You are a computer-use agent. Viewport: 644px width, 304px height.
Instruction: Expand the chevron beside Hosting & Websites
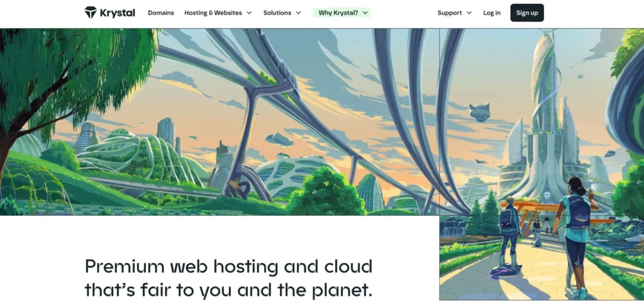(x=249, y=13)
